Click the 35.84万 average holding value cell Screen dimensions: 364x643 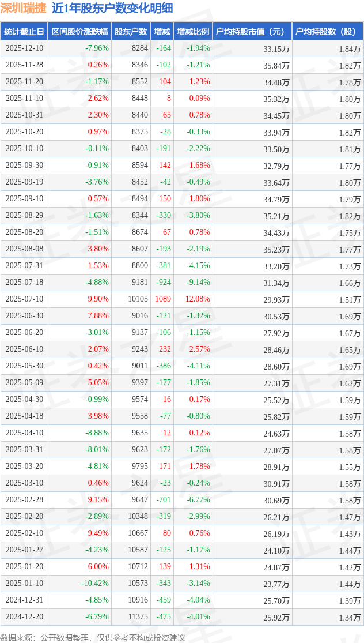point(276,65)
